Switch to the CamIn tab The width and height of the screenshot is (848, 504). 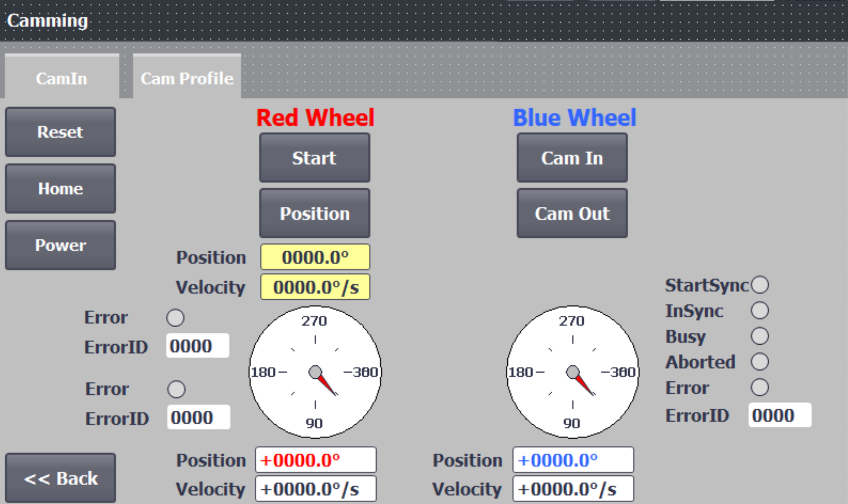[x=62, y=78]
